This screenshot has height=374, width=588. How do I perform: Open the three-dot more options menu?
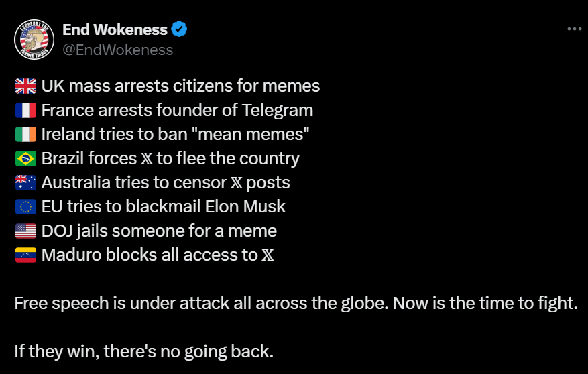(x=574, y=29)
